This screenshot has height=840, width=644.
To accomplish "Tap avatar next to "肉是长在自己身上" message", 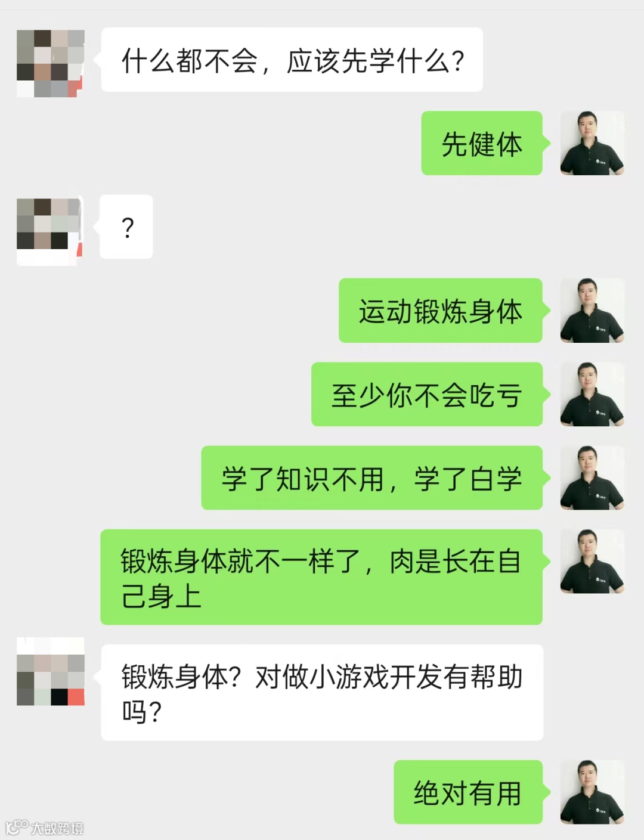I will (x=592, y=561).
